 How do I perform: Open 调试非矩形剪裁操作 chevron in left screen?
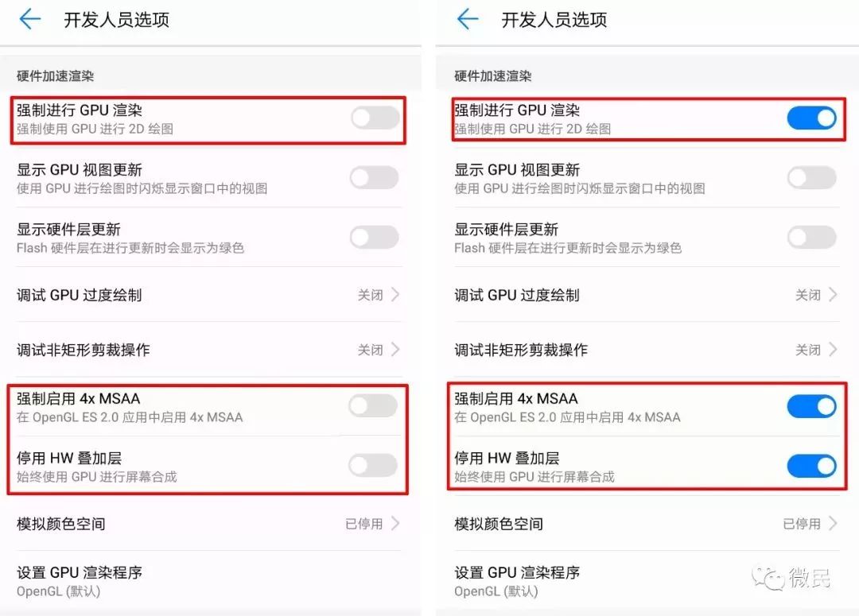(x=395, y=350)
